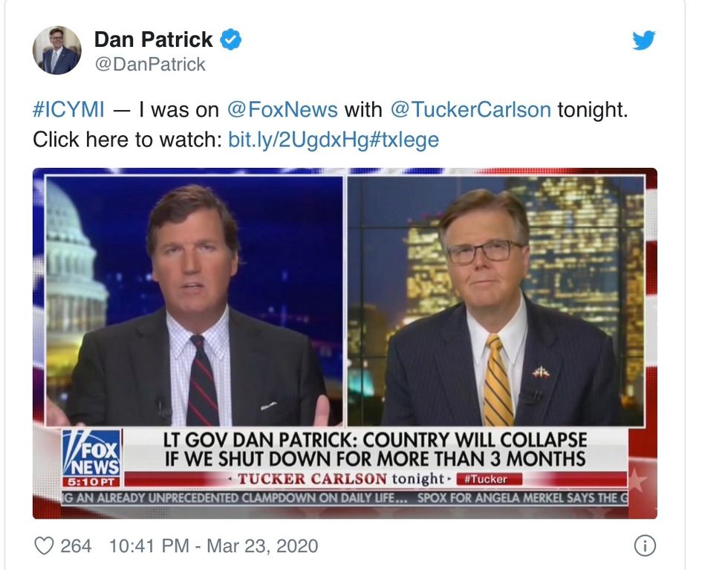Like the tweet with the heart icon
Viewport: 728px width, 570px height.
click(x=44, y=545)
